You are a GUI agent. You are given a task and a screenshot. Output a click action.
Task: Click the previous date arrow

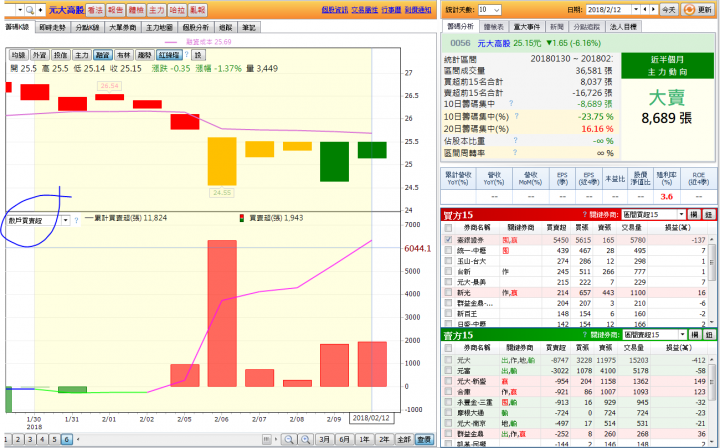646,10
